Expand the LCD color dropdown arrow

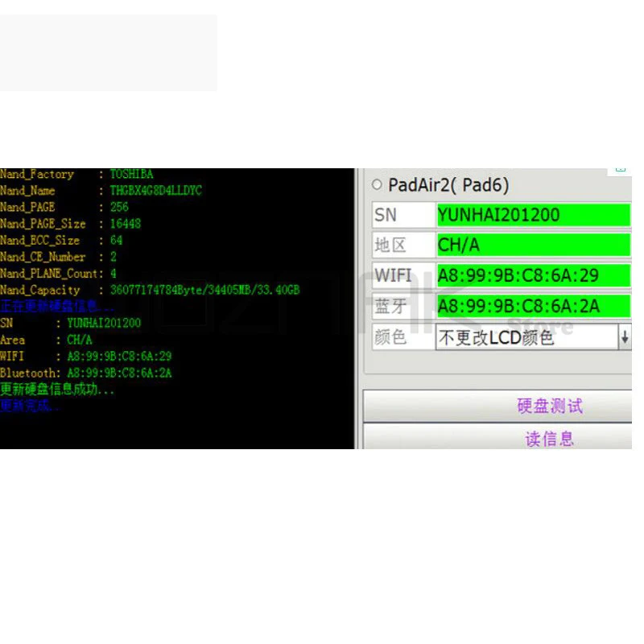(x=625, y=337)
